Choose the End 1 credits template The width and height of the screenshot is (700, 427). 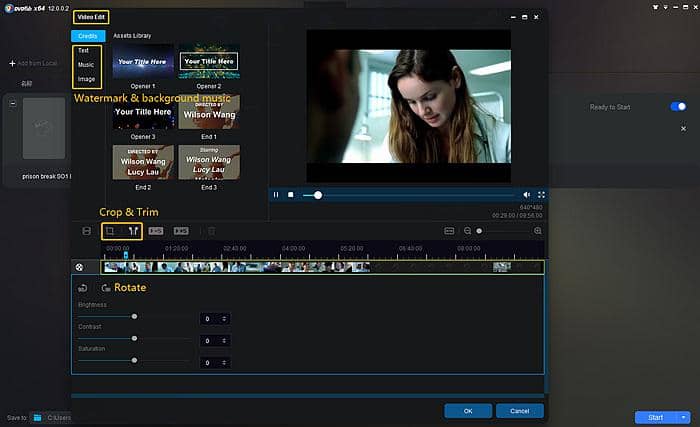click(209, 112)
